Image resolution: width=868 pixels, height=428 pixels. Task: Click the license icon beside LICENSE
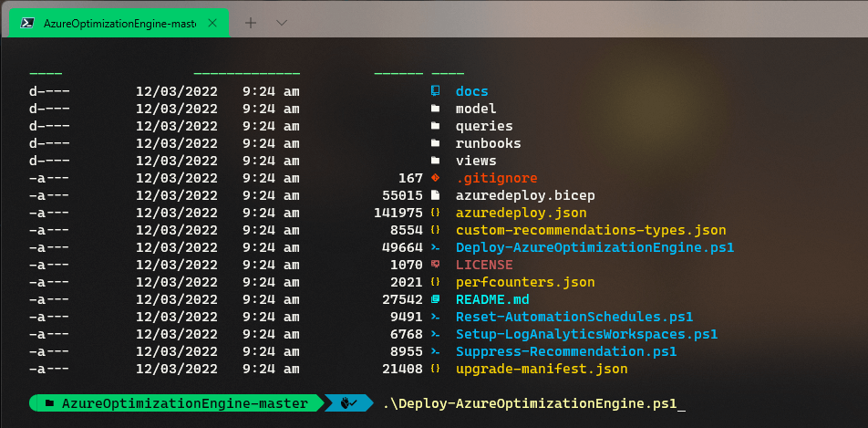pos(435,265)
